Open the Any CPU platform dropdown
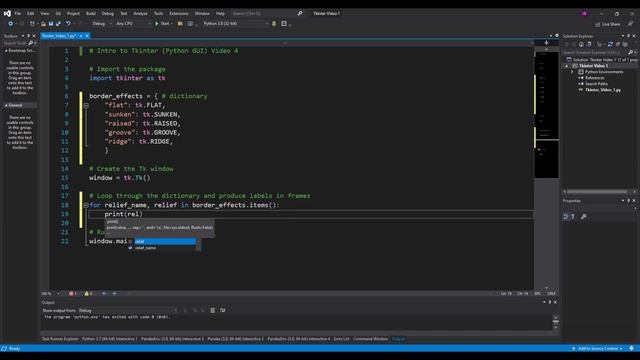The height and width of the screenshot is (360, 640). [133, 24]
